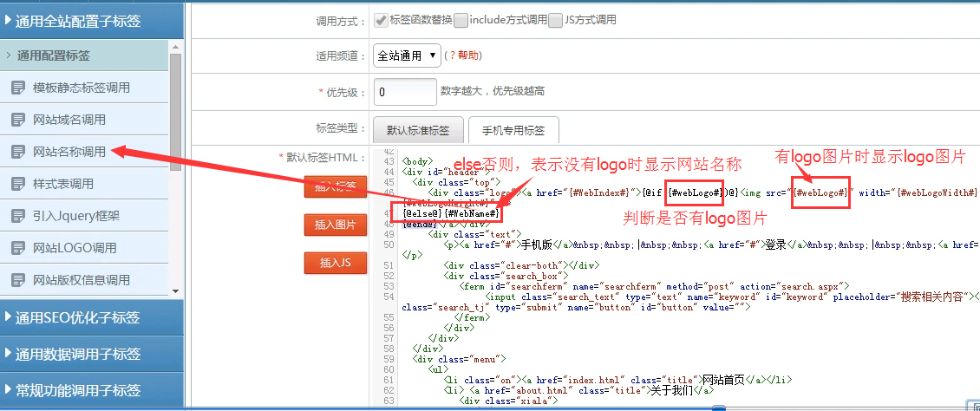
Task: Select the 网站名称调用 item icon
Action: (17, 152)
